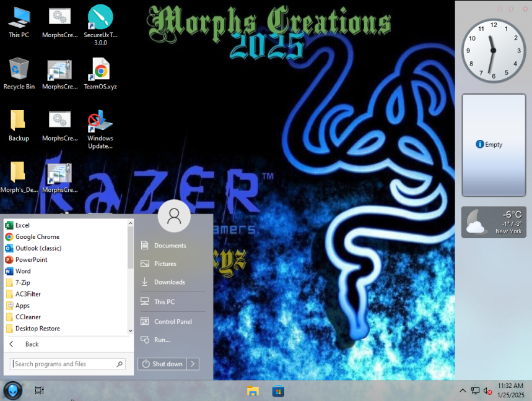
Task: Expand the CCleaner folder
Action: tap(66, 317)
